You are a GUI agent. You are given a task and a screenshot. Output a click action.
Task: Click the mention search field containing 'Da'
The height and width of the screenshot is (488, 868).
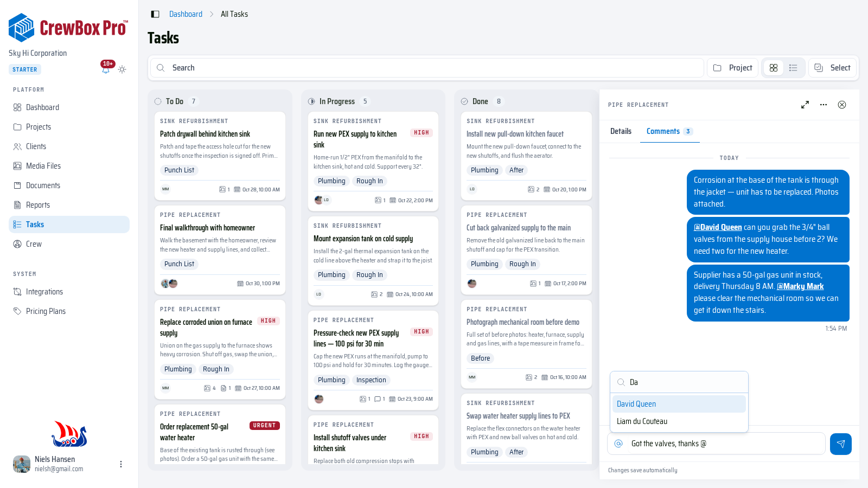679,382
